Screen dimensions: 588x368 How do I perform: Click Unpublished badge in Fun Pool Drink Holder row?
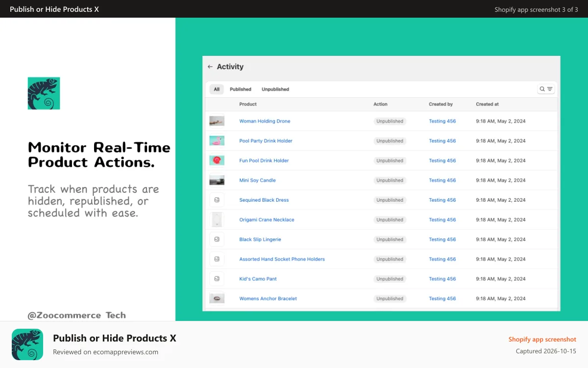390,160
